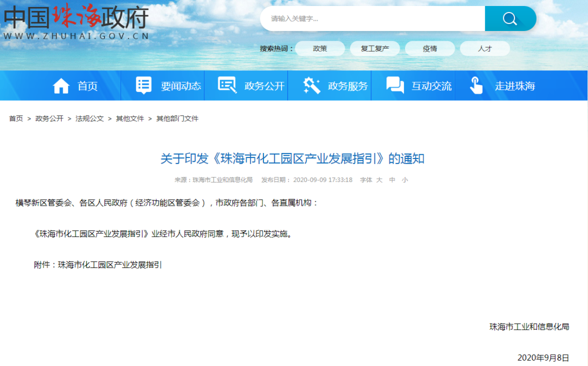Click the article title 关于印发《珠海市化工园区产业发展指引》的通知
This screenshot has height=366, width=588.
(x=292, y=158)
